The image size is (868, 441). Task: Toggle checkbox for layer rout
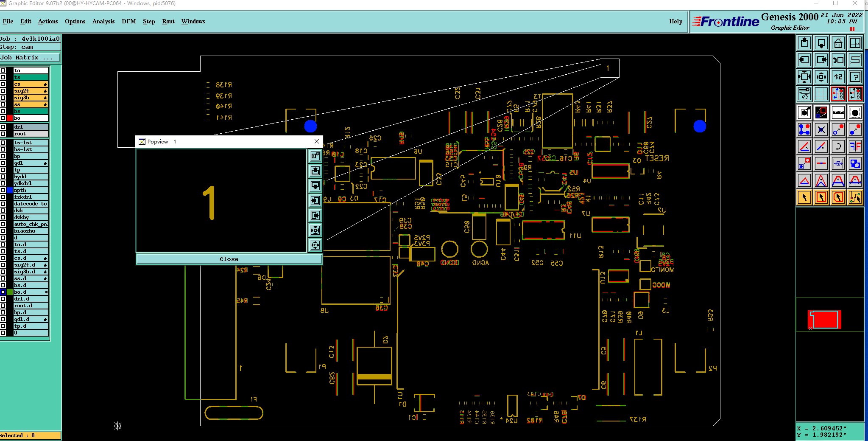[3, 134]
